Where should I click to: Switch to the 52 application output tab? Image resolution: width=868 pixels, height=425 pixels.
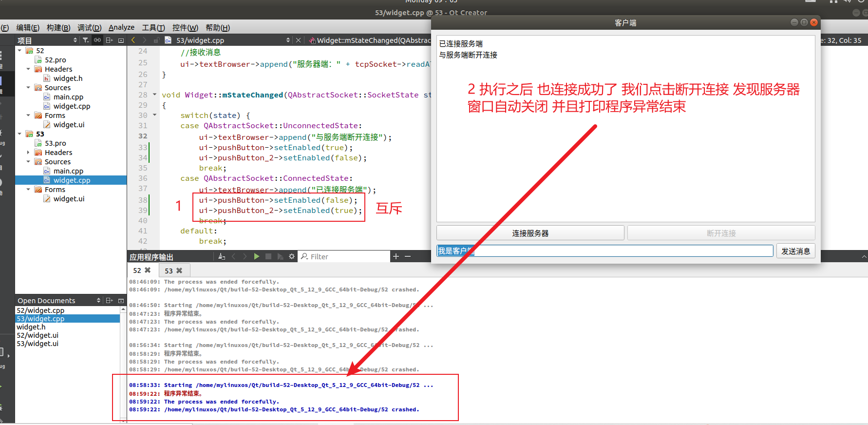pos(137,270)
